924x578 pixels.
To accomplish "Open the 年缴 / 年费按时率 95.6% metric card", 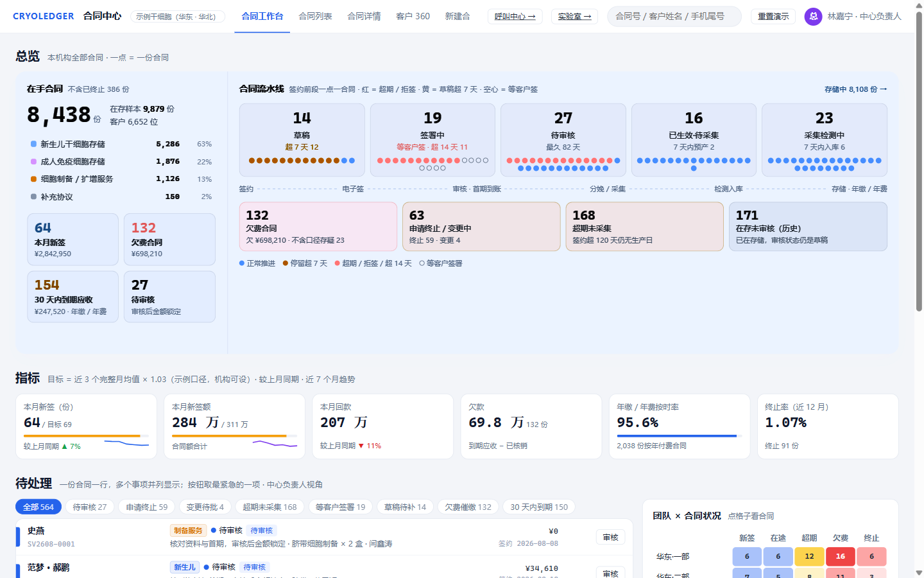I will click(680, 426).
